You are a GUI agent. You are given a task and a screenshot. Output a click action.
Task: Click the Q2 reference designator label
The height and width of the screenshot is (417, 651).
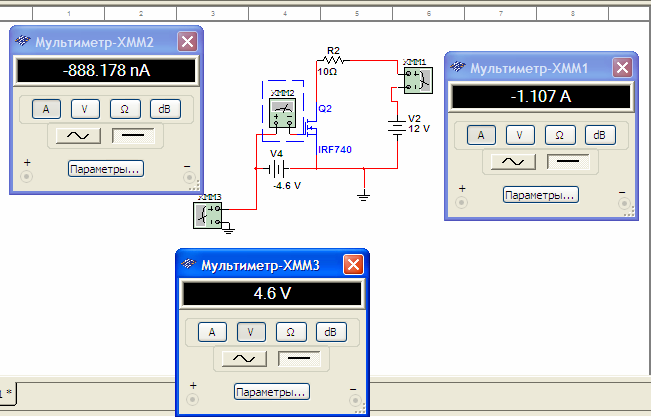click(x=325, y=108)
